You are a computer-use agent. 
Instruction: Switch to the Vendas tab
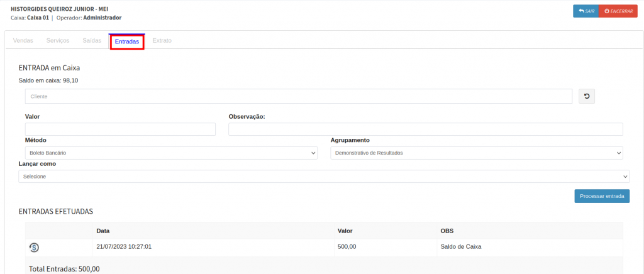coord(23,41)
